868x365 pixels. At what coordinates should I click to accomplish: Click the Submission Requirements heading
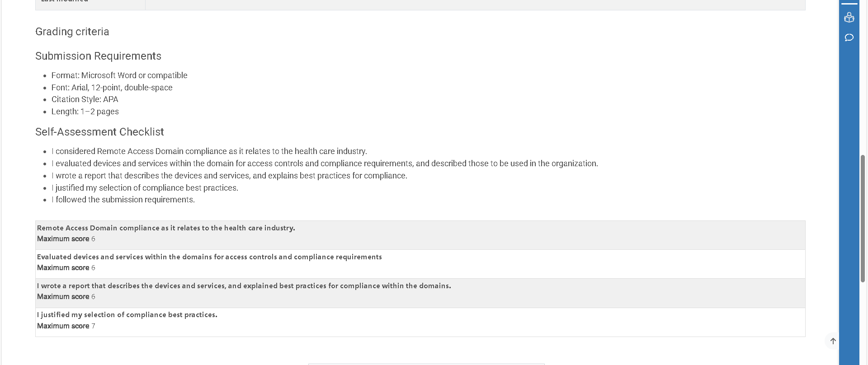point(98,56)
